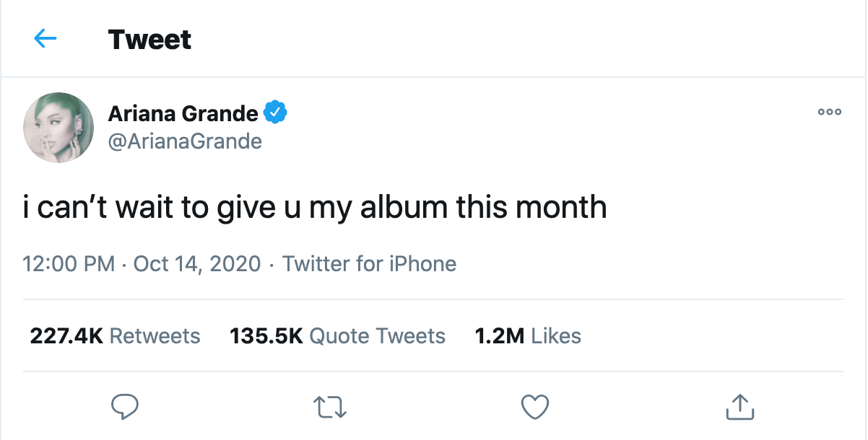The image size is (868, 440).
Task: Open the three-dot more options menu
Action: [829, 113]
